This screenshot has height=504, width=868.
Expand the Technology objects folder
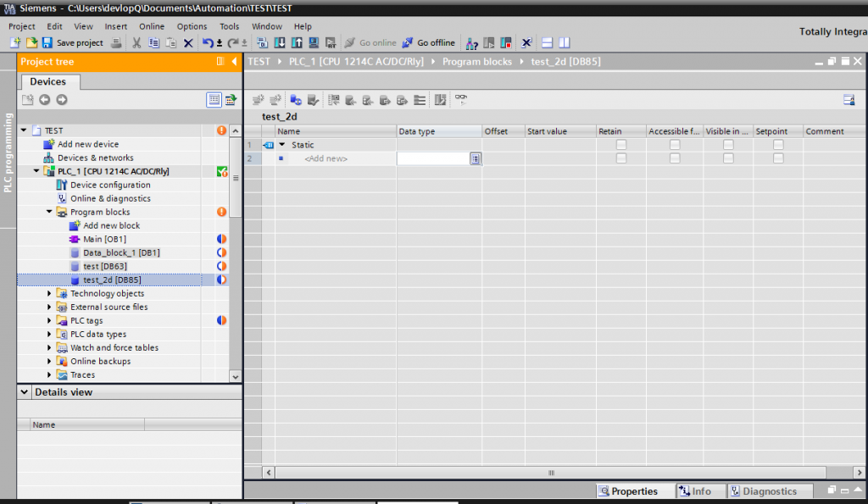click(x=49, y=293)
